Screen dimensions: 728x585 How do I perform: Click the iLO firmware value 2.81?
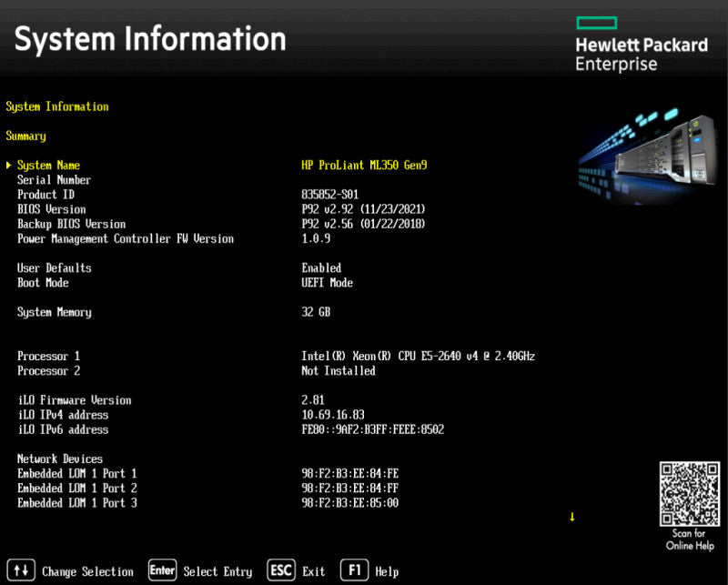click(313, 400)
